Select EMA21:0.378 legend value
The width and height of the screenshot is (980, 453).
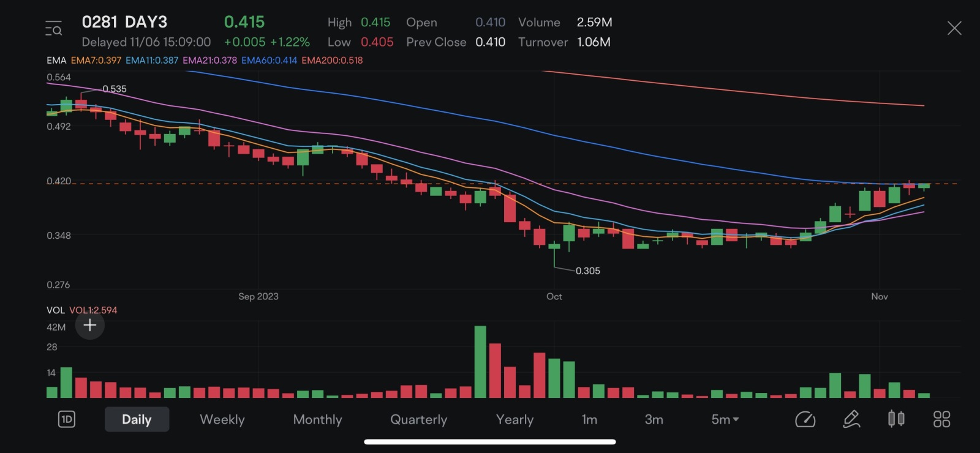pos(209,60)
